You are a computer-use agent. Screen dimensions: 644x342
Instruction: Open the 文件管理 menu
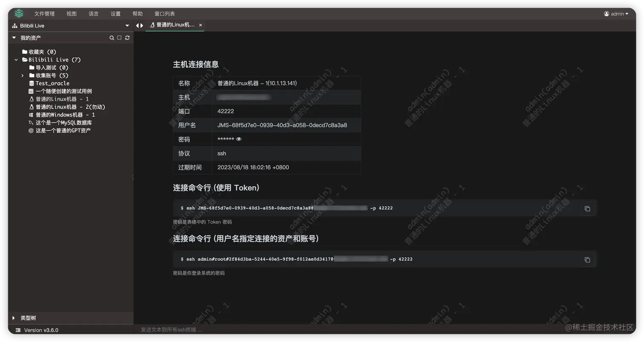[x=44, y=14]
